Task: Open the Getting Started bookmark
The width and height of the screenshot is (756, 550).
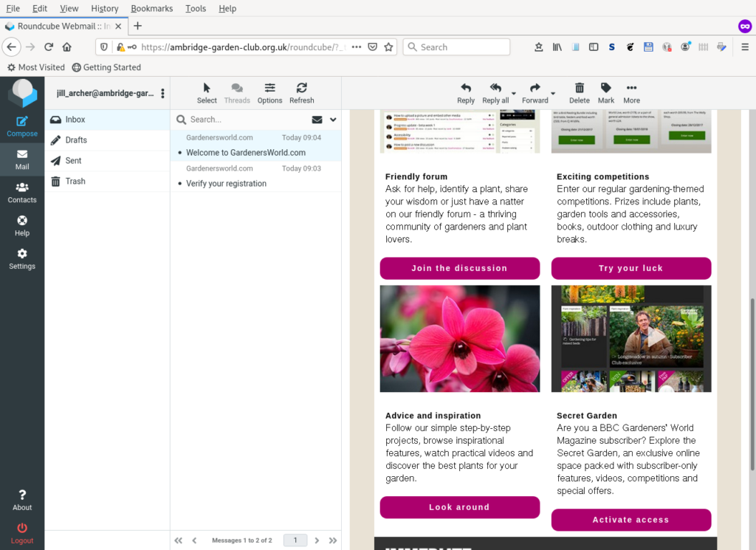Action: [x=106, y=67]
